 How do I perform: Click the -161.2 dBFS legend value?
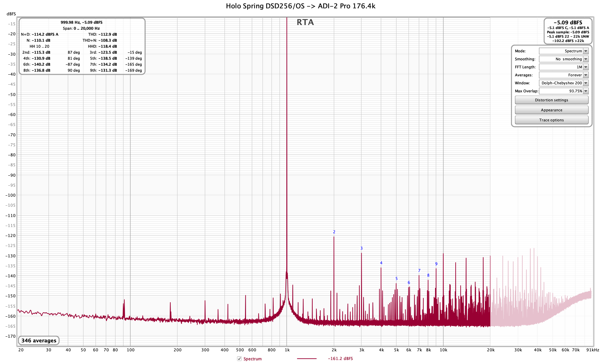pyautogui.click(x=340, y=359)
